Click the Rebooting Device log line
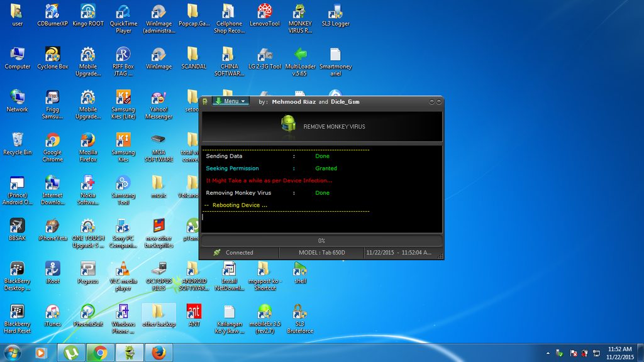 (236, 205)
